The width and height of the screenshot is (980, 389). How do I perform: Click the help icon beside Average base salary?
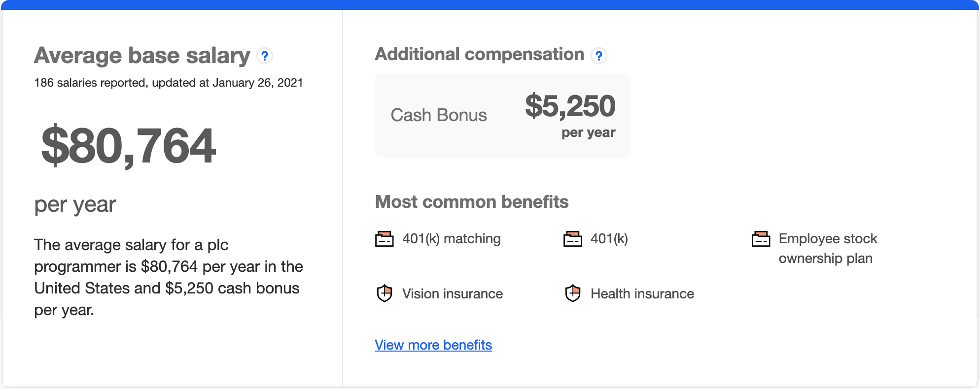265,56
